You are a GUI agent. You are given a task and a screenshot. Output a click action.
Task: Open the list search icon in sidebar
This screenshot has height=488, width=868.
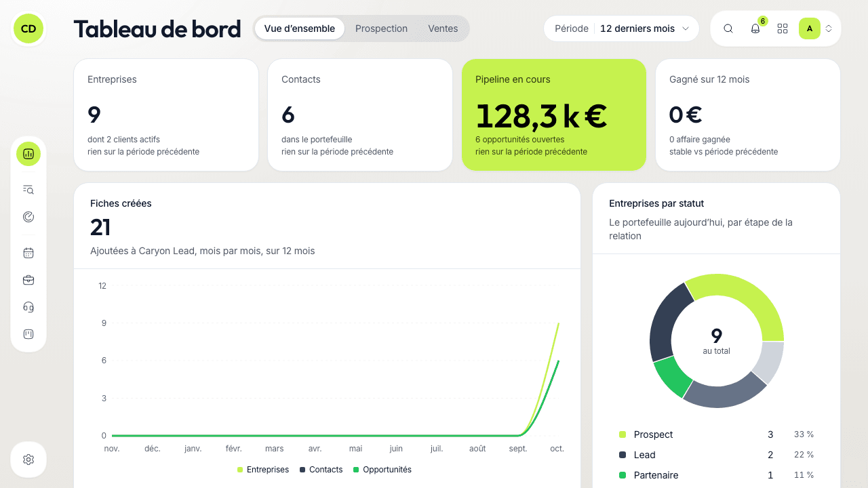tap(28, 190)
